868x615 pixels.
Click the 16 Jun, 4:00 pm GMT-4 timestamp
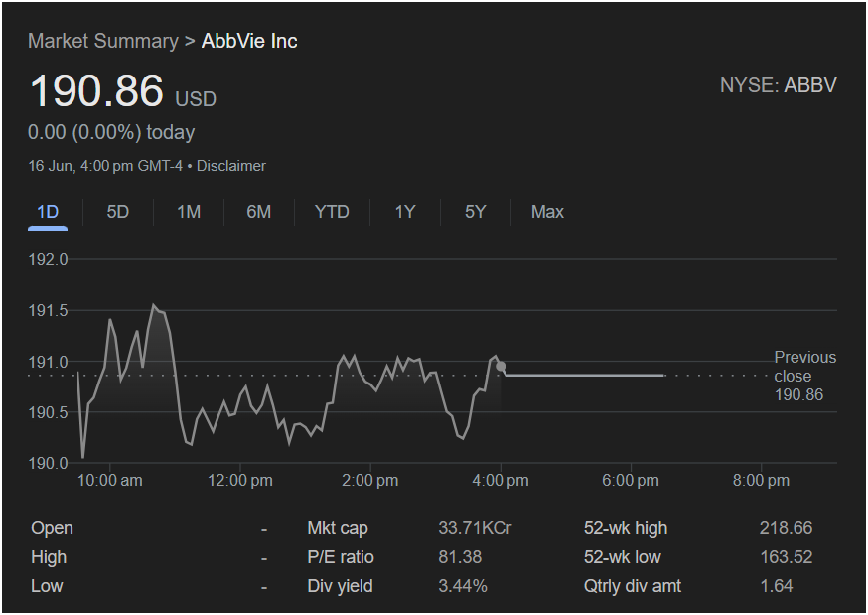click(x=105, y=166)
